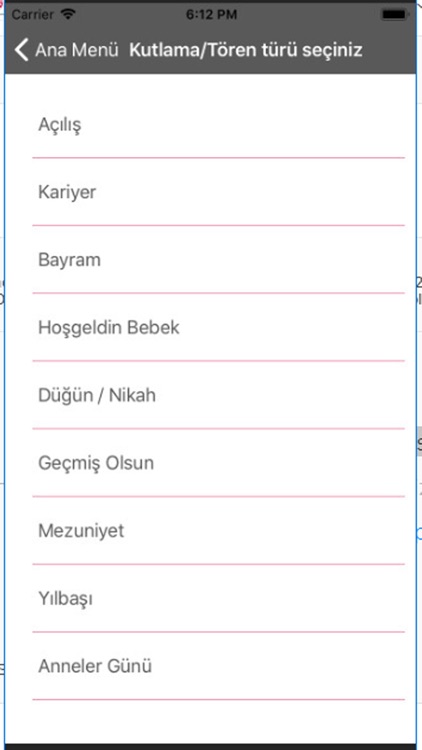Image resolution: width=422 pixels, height=750 pixels.
Task: Click the 6:12 PM clock
Action: click(211, 15)
